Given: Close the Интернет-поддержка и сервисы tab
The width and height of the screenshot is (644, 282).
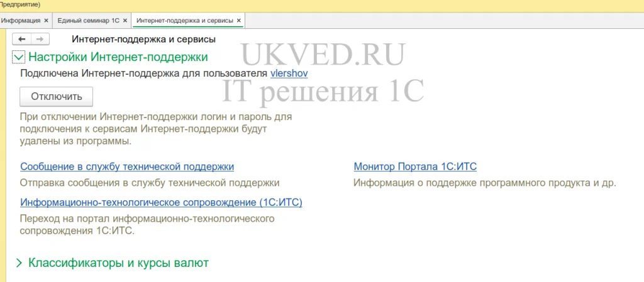Looking at the screenshot, I should click(239, 20).
